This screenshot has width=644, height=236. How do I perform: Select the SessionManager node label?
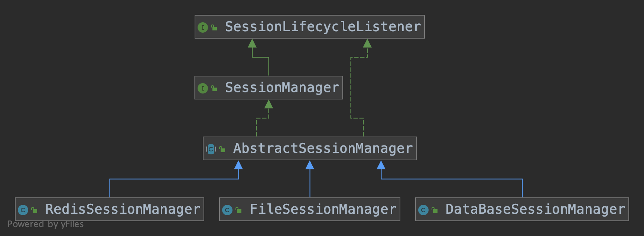point(282,88)
